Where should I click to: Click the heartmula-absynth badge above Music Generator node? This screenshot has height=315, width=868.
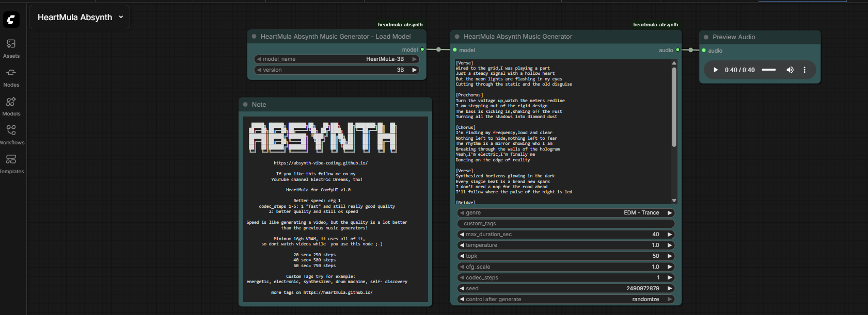(655, 24)
